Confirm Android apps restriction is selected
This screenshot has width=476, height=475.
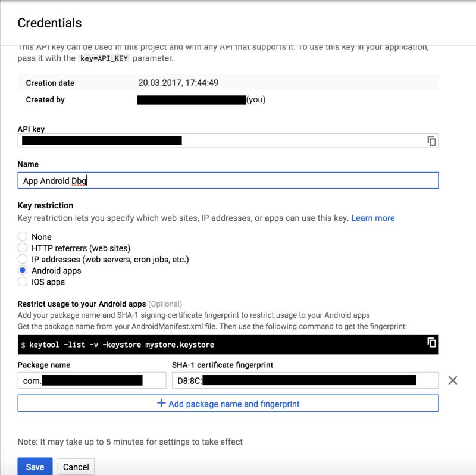pyautogui.click(x=23, y=270)
